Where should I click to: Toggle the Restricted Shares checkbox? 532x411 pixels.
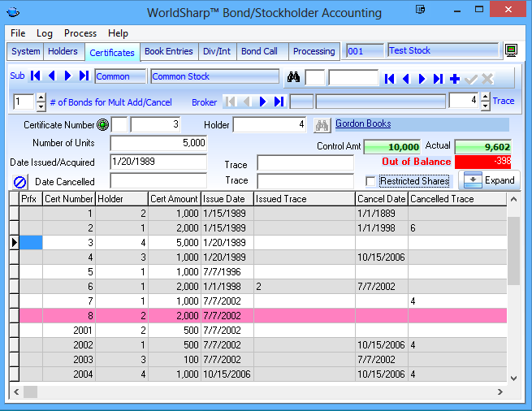pos(371,181)
